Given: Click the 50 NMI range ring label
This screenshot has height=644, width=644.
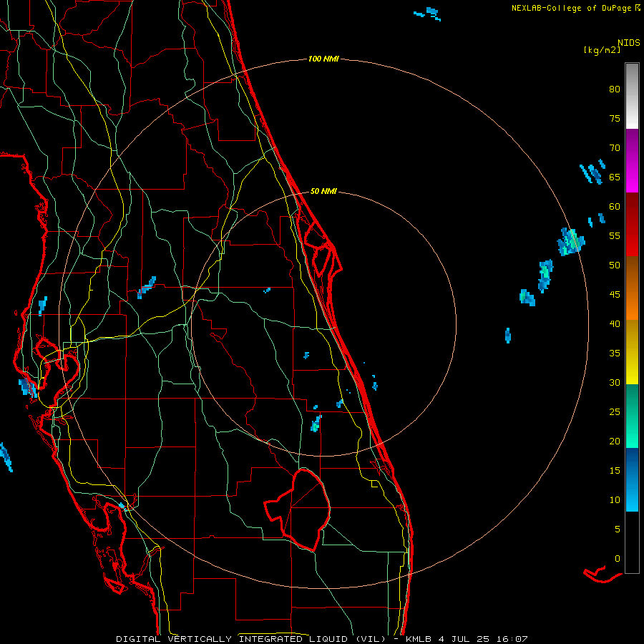Looking at the screenshot, I should click(x=323, y=191).
